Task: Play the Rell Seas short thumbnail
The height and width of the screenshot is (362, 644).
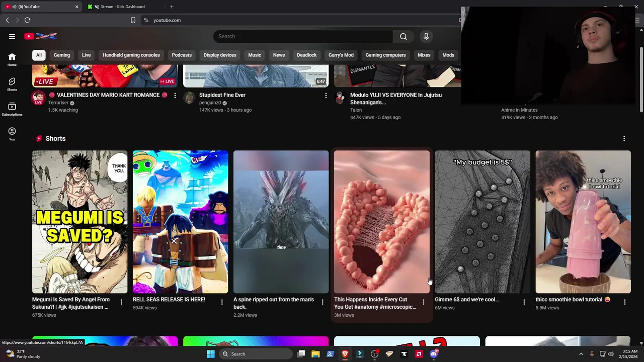Action: (x=181, y=222)
